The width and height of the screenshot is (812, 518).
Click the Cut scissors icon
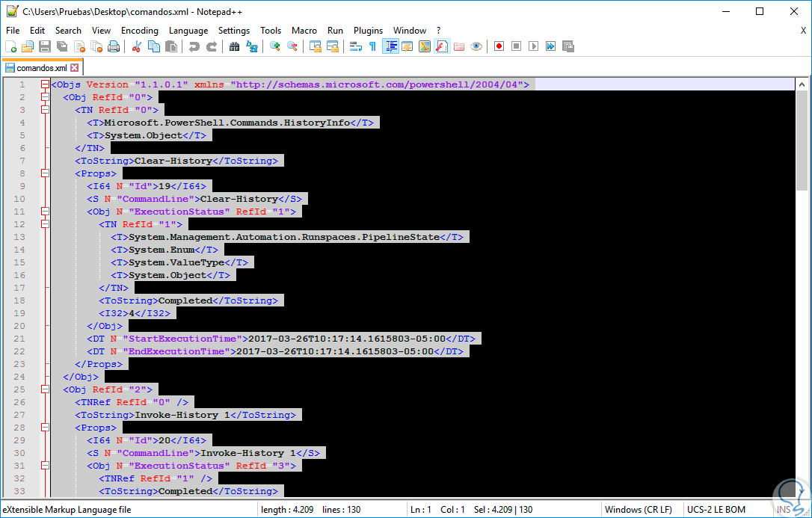[136, 46]
